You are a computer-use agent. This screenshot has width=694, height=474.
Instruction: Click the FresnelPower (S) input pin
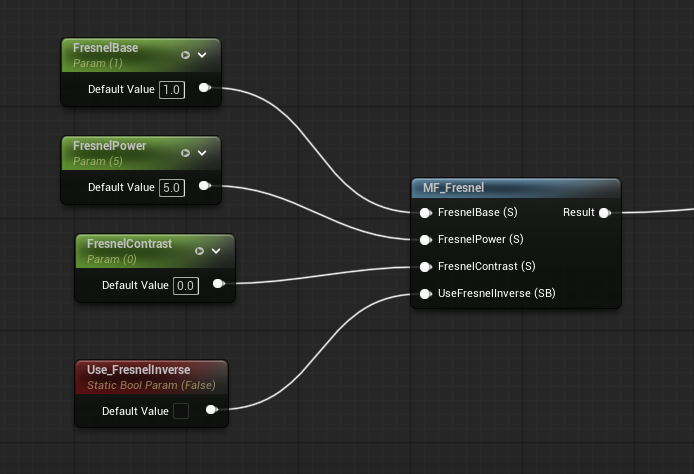[x=425, y=240]
